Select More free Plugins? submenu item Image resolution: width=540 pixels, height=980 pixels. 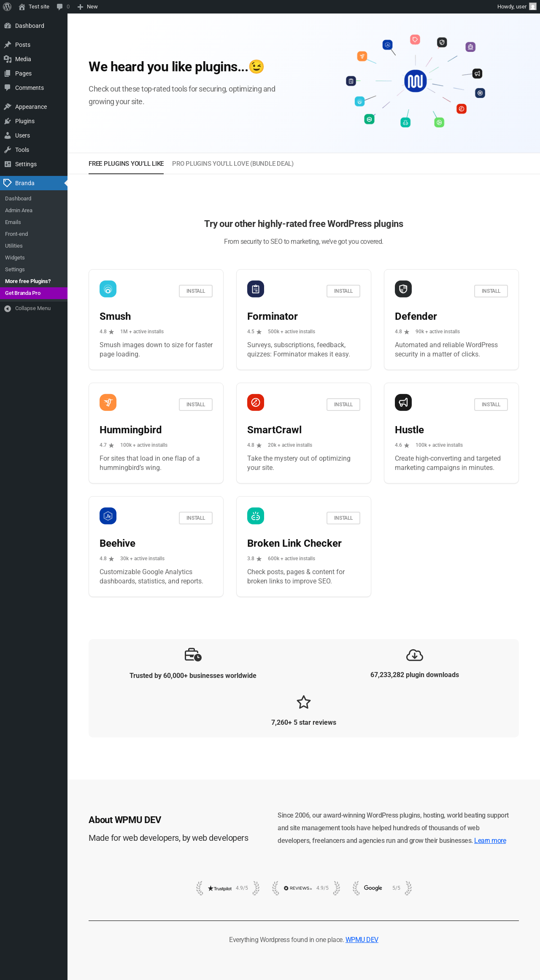click(x=34, y=281)
